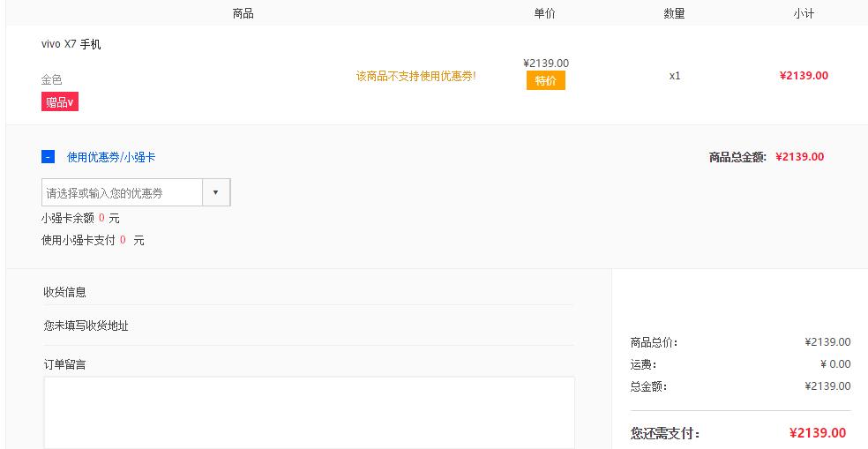
Task: Select the vivo X7 手机 product name
Action: [71, 44]
